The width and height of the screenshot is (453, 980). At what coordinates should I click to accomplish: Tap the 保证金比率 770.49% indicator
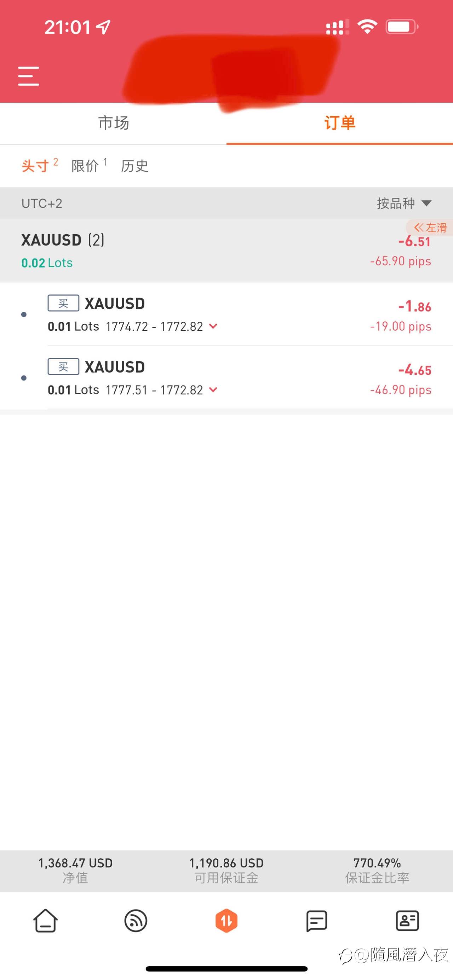pos(377,871)
